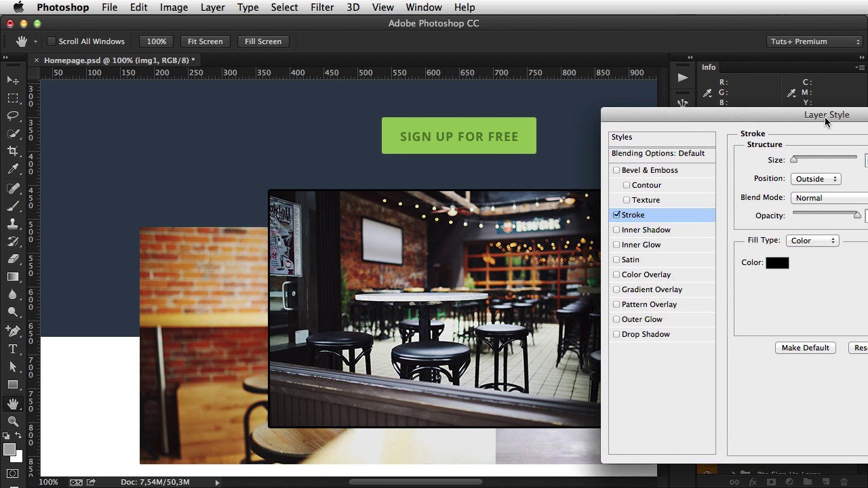Enable the Drop Shadow checkbox

(616, 334)
